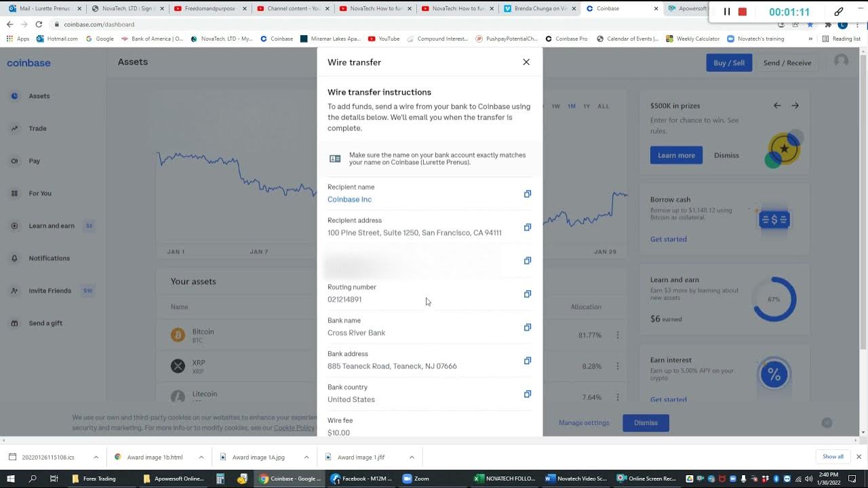Screen dimensions: 868x488
Task: Copy the recipient name Coinbase Inc
Action: pos(527,194)
